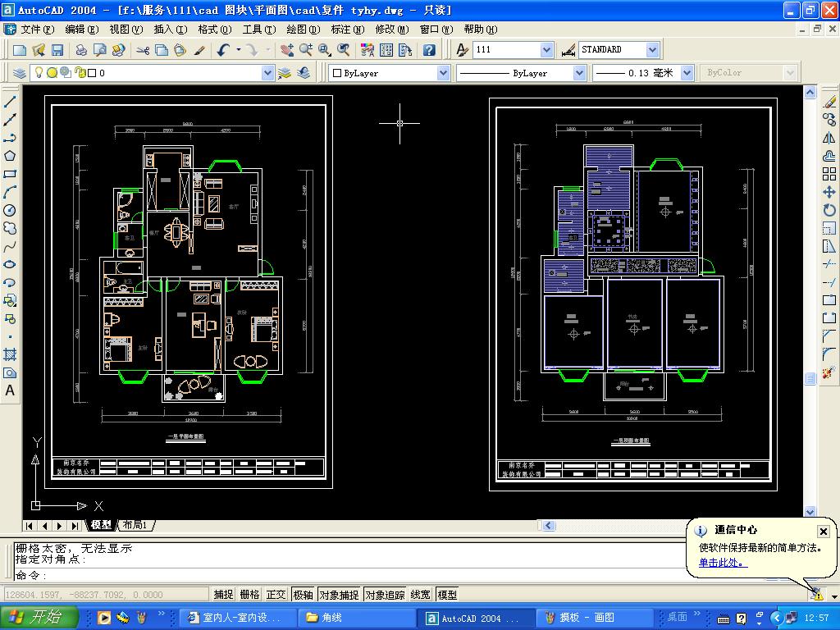Toggle layer 0 on/off light bulb

click(39, 72)
